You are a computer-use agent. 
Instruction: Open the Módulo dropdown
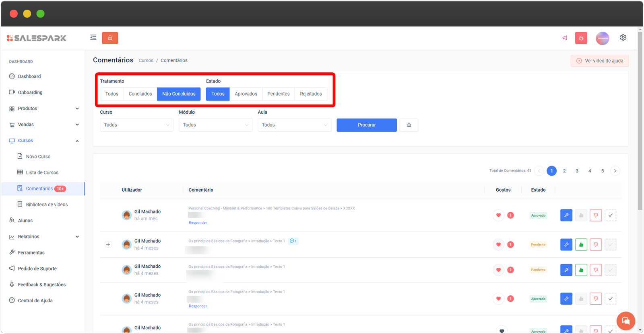tap(215, 125)
